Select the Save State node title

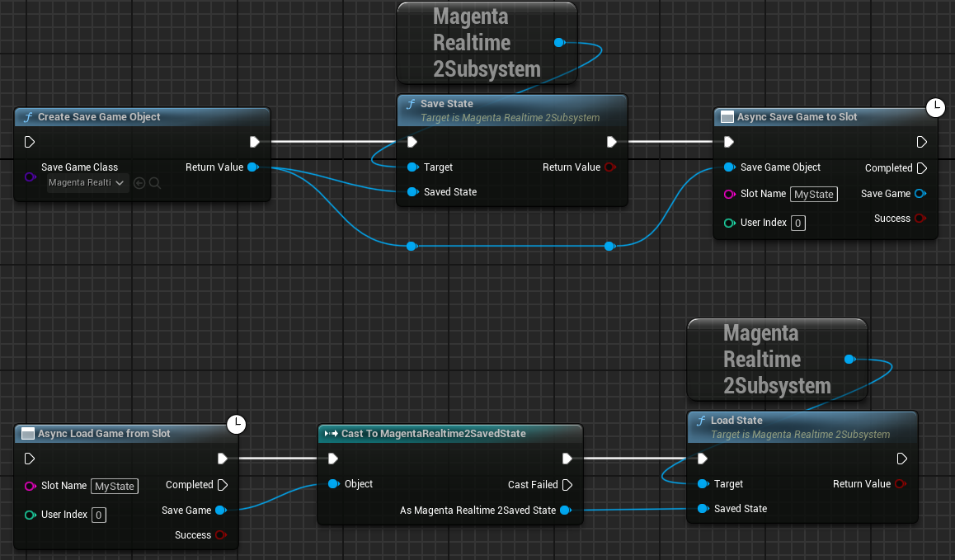pyautogui.click(x=446, y=104)
